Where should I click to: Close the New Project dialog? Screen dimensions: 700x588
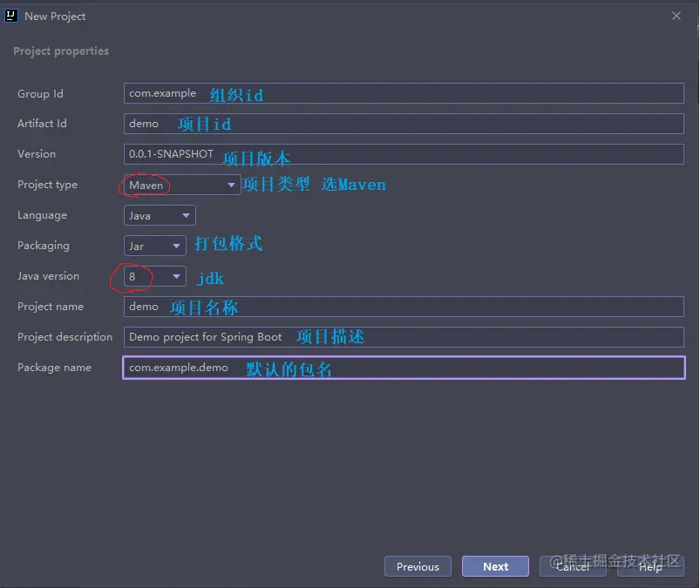(x=676, y=16)
